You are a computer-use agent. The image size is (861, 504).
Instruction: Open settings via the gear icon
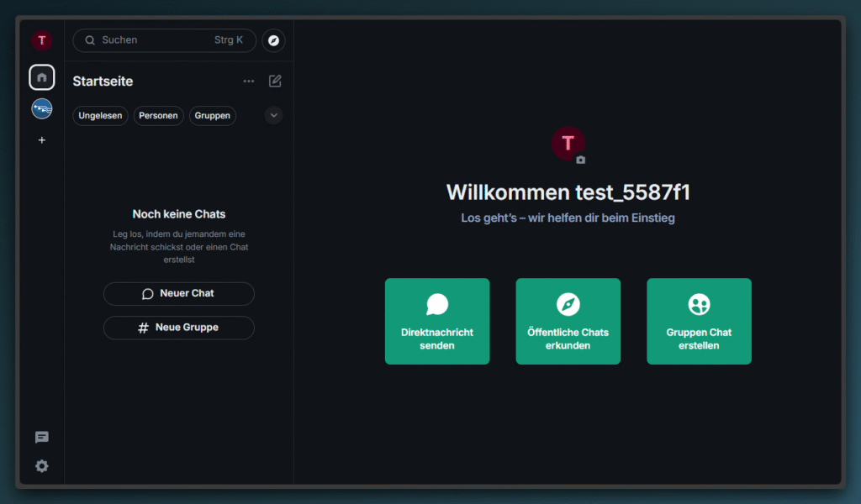[x=42, y=466]
